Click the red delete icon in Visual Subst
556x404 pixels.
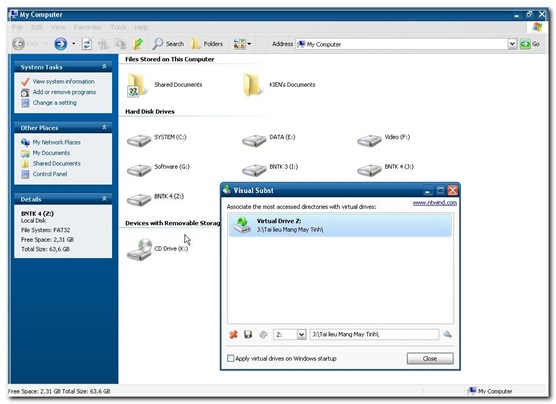(x=233, y=334)
